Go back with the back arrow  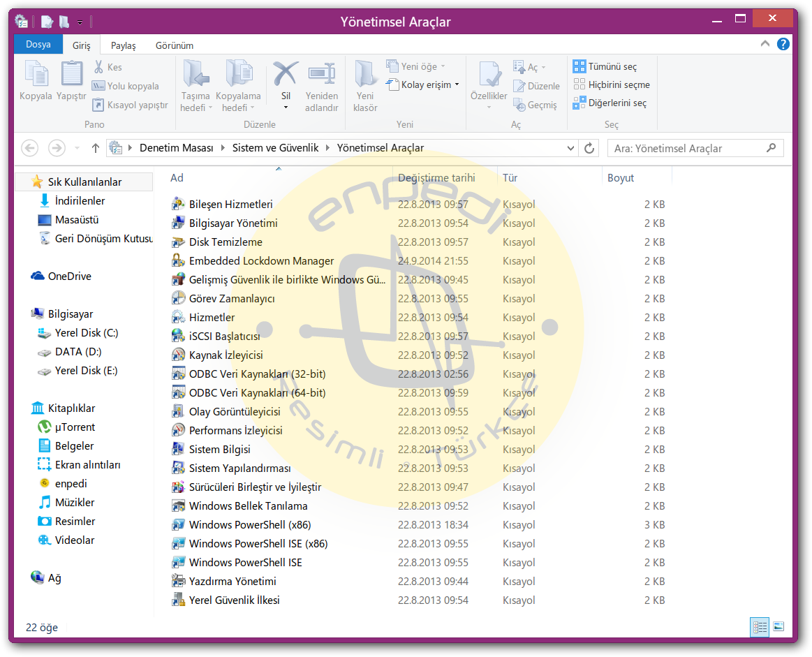tap(29, 149)
